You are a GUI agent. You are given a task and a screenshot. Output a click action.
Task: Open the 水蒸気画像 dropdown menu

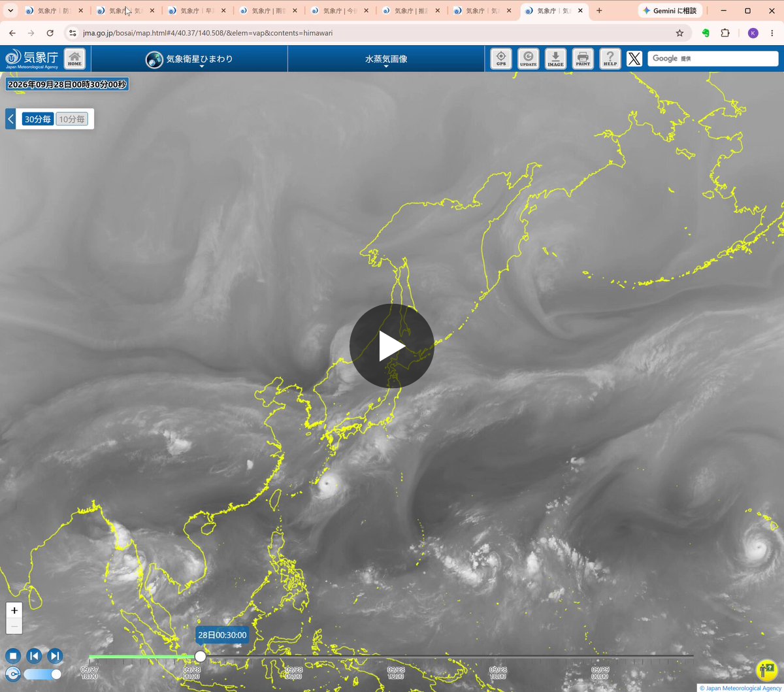click(x=386, y=59)
